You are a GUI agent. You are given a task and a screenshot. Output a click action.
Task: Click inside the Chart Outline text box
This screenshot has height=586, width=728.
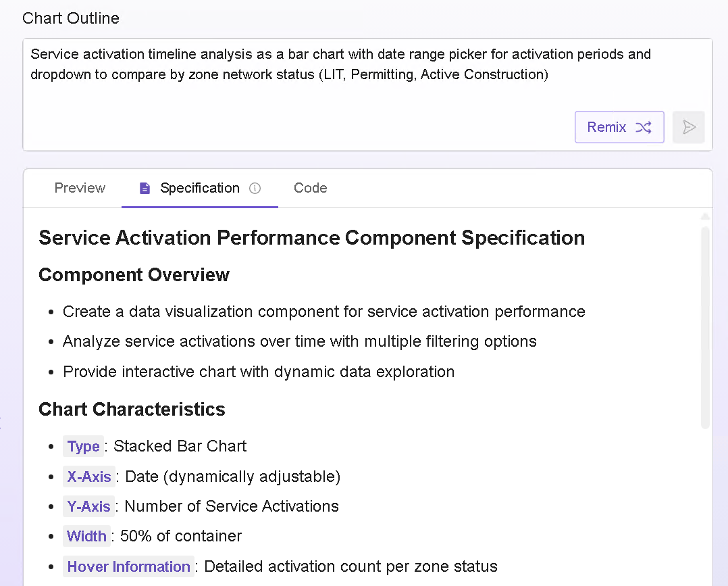pyautogui.click(x=297, y=88)
